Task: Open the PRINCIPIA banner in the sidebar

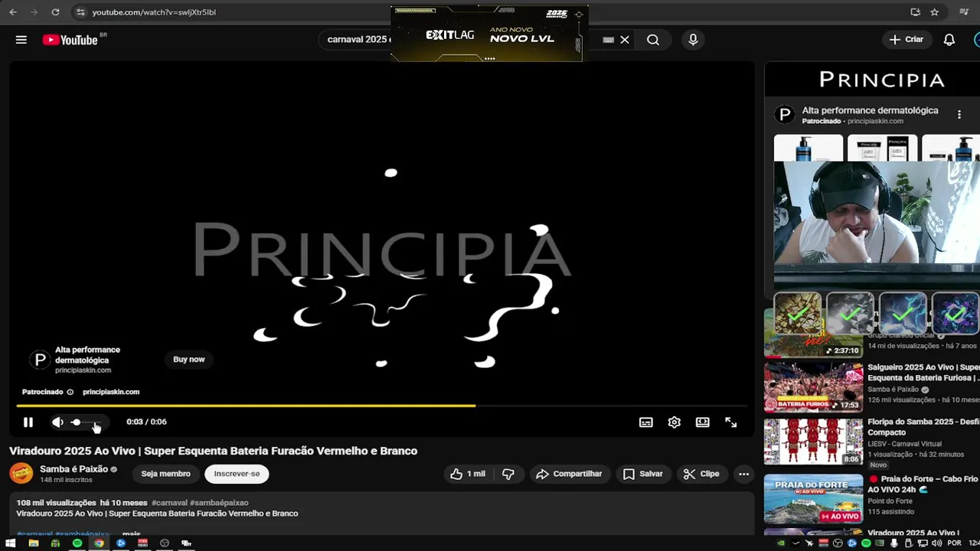Action: (872, 80)
